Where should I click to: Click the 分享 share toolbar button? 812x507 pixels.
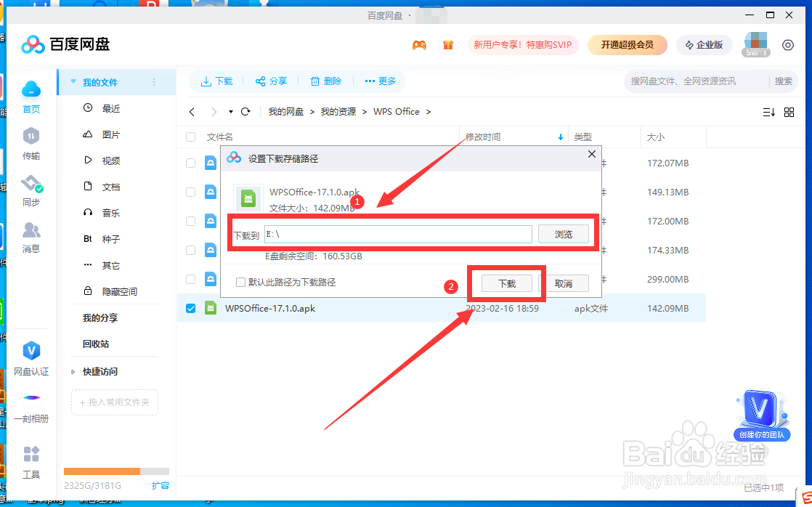272,81
